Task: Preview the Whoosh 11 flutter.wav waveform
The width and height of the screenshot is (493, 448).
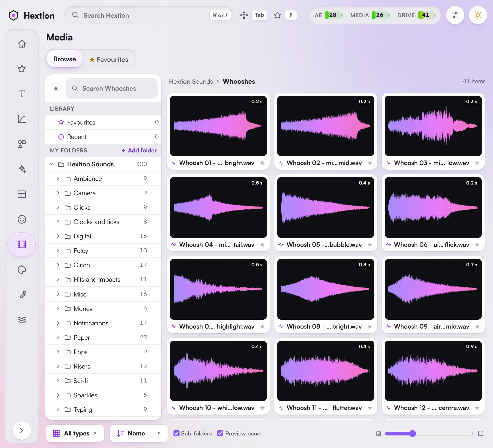Action: 326,371
